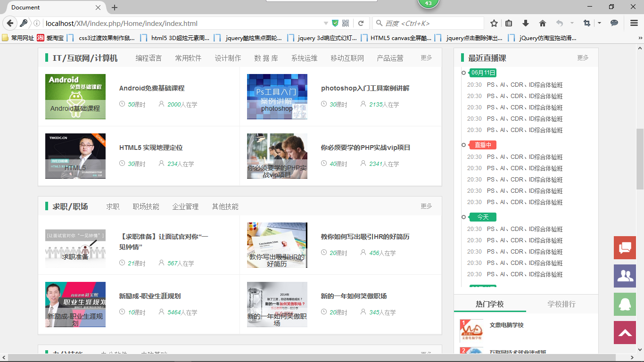The image size is (644, 362).
Task: Open the 教你如何写出吸引HR的好简历 course title
Action: 365,237
